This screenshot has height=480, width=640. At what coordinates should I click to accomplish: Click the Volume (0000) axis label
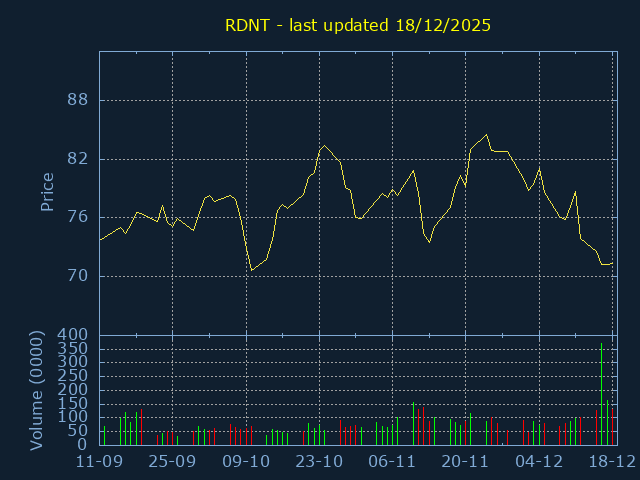click(37, 388)
